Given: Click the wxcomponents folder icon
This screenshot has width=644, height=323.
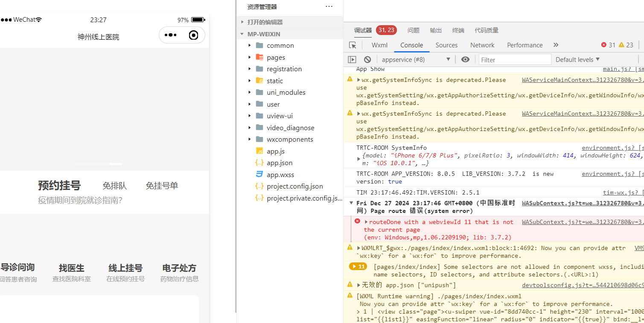Looking at the screenshot, I should (x=259, y=139).
